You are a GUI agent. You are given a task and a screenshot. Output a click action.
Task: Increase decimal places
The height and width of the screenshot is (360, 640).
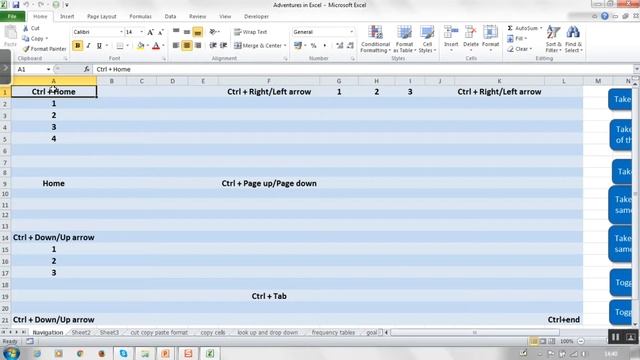pyautogui.click(x=340, y=46)
